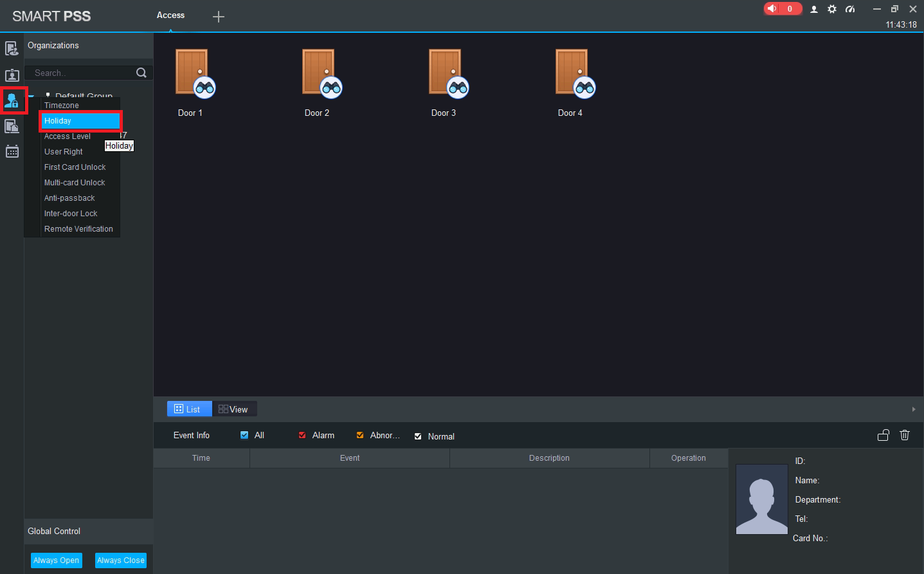Click the red alarm speaker indicator
This screenshot has width=924, height=574.
click(x=782, y=9)
